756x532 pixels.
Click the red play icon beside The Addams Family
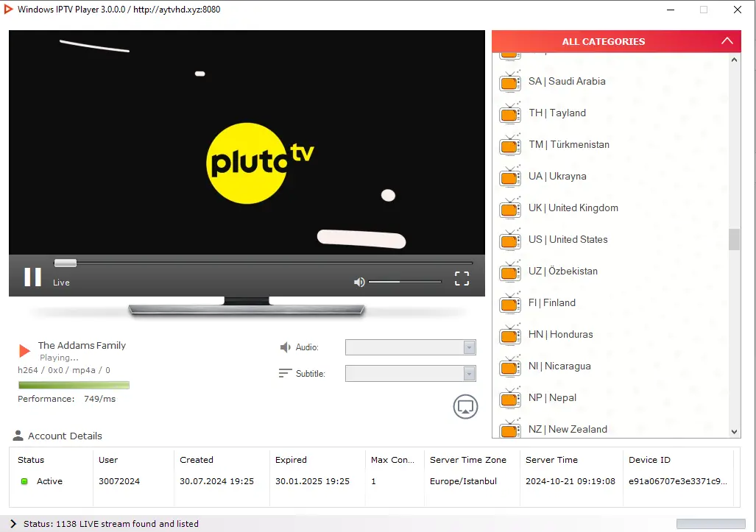click(24, 351)
